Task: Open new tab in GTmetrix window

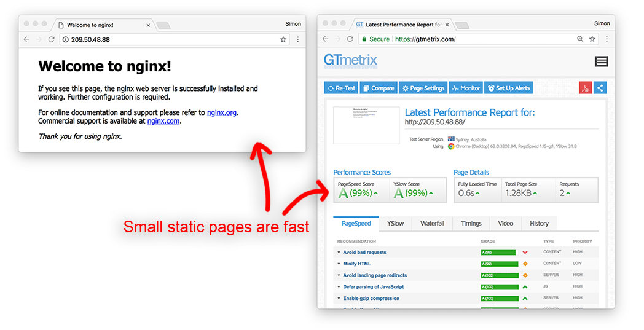Action: click(x=463, y=25)
